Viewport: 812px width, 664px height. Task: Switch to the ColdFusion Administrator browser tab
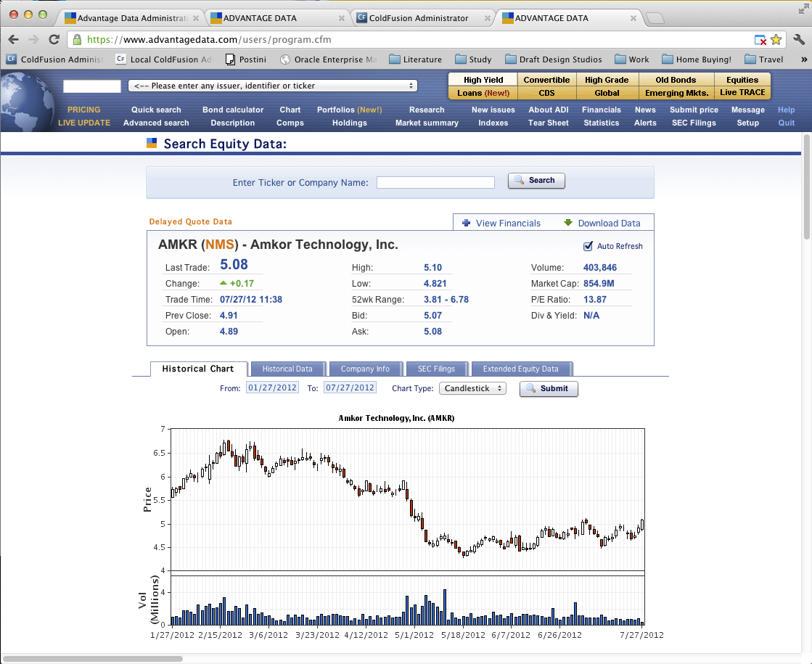pyautogui.click(x=424, y=18)
